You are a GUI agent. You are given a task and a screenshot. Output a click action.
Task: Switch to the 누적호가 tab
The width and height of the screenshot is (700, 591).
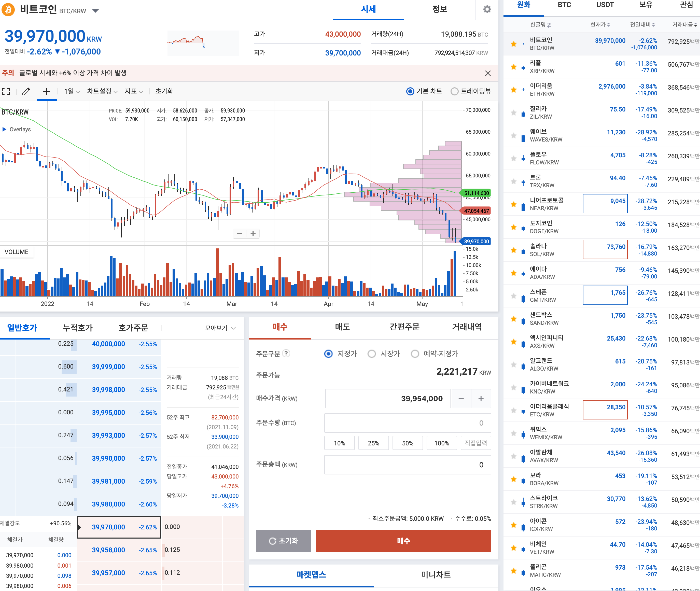coord(77,328)
